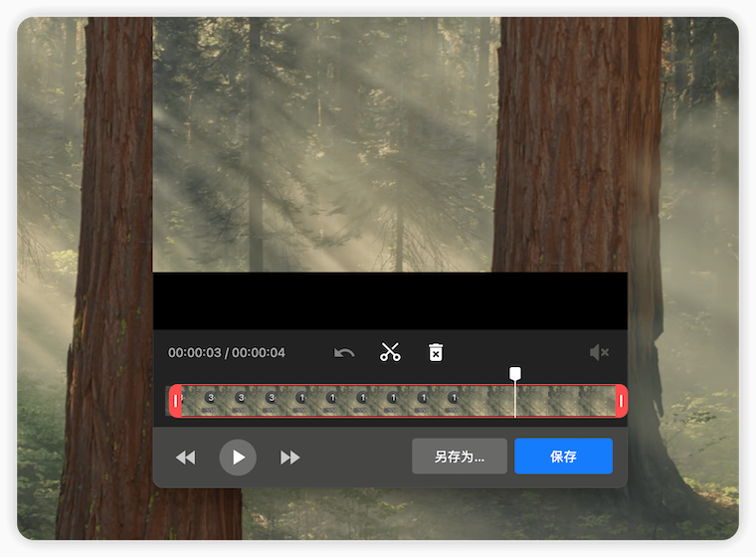Click the current time 00:00:03 readout
The height and width of the screenshot is (557, 756).
pyautogui.click(x=196, y=353)
